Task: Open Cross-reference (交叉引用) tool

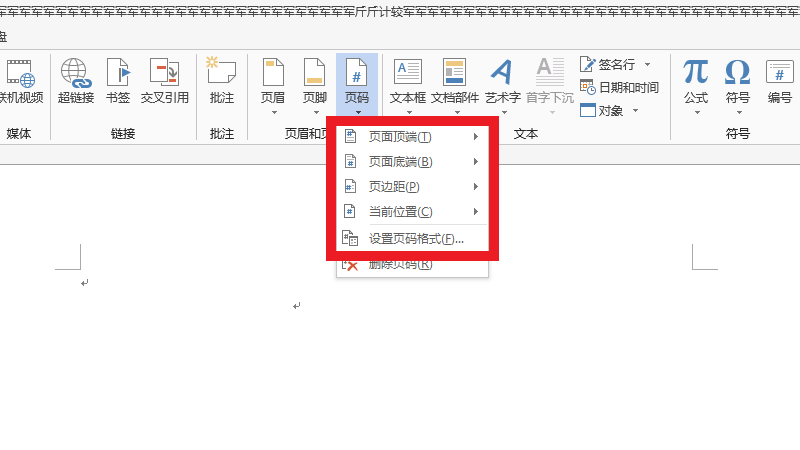Action: (x=164, y=80)
